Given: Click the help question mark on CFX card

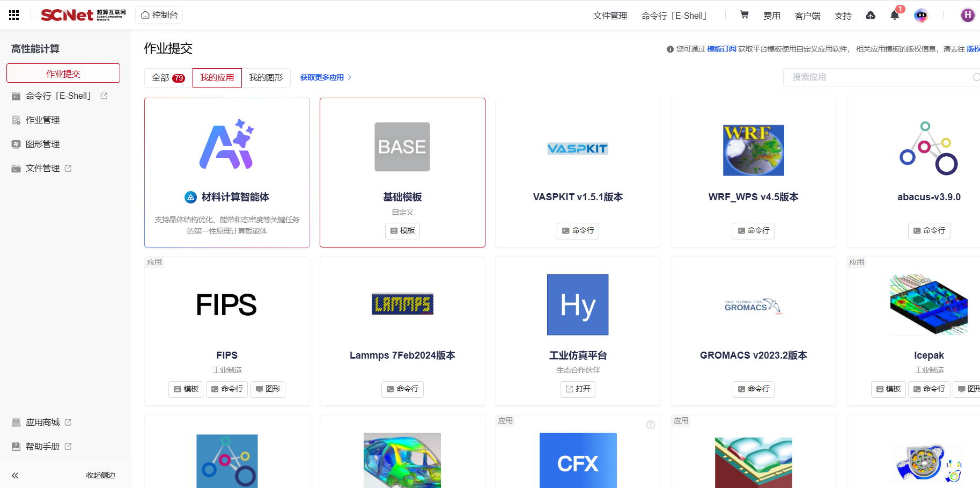Looking at the screenshot, I should click(x=651, y=425).
